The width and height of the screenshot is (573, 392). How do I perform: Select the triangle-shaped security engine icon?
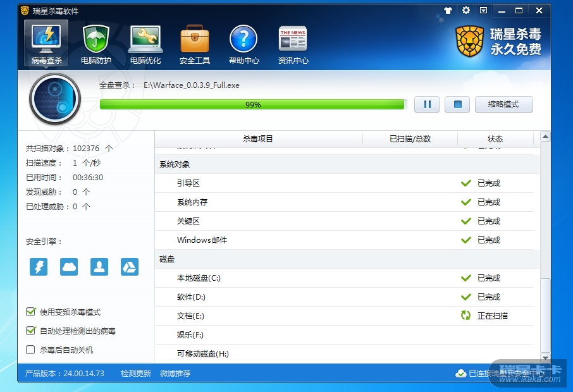coord(130,267)
